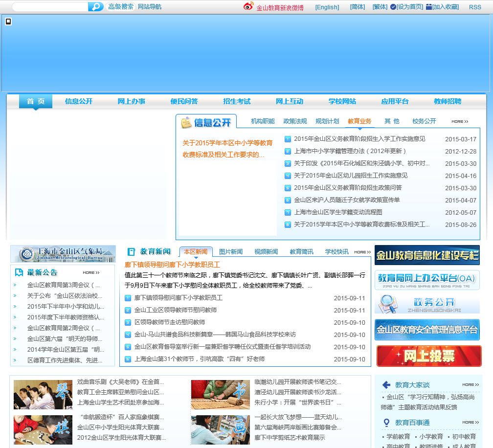Open headline 廊下镇领导慰问廊下小学教职员工

172,265
